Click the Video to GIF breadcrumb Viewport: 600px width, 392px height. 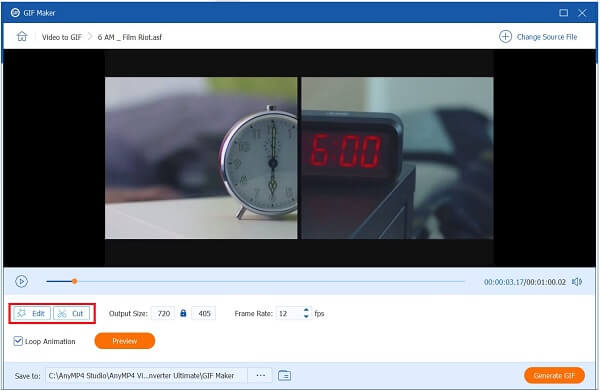point(62,37)
